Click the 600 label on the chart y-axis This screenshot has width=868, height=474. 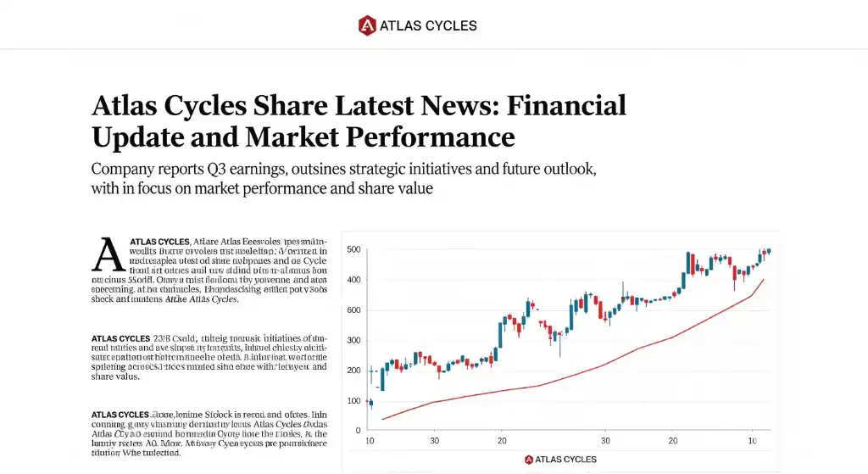point(353,310)
